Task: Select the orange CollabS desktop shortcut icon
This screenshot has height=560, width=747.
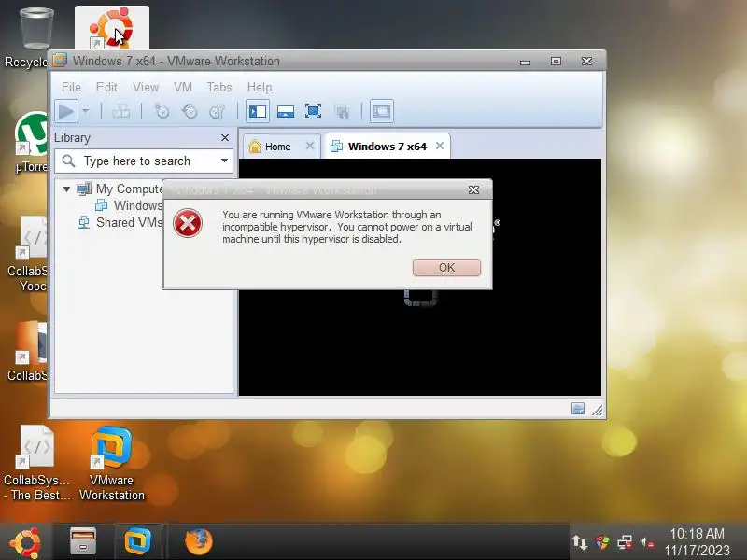Action: click(33, 343)
